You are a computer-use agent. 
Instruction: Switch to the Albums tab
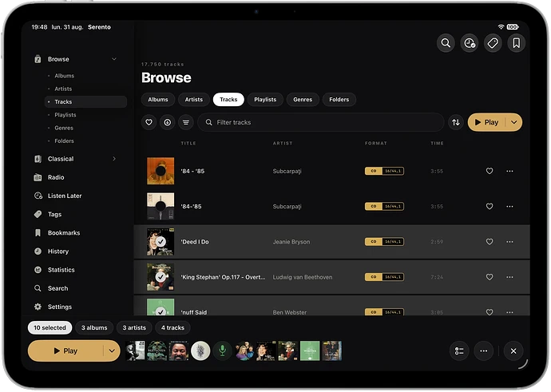[158, 100]
